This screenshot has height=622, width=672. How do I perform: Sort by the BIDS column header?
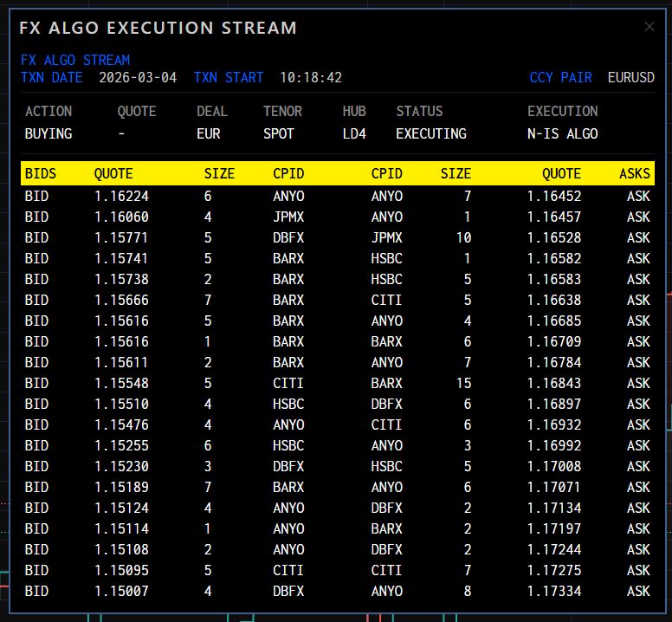[x=41, y=174]
